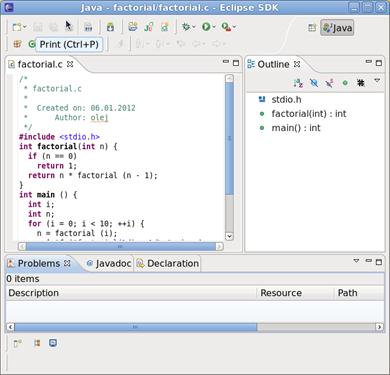This screenshot has width=390, height=375.
Task: Click the New wizard icon in toolbar
Action: (x=17, y=27)
